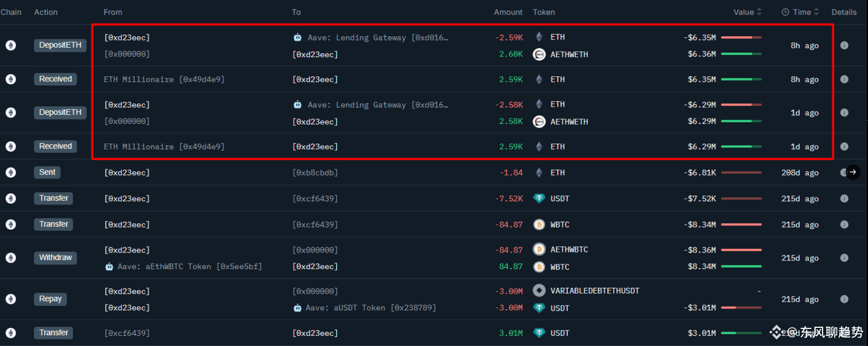Click value bar of -$8.34M WBTC transfer

pyautogui.click(x=741, y=225)
